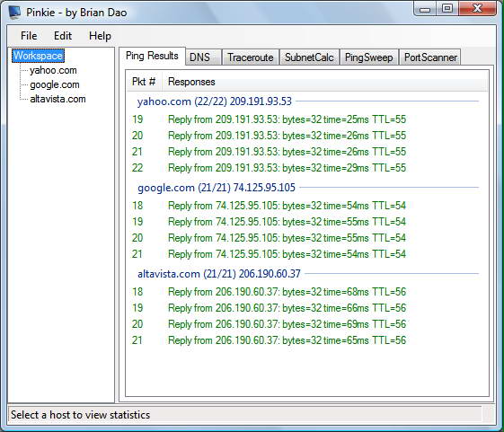Click the Pinkie app icon in title bar
Viewport: 504px width, 432px height.
click(14, 13)
